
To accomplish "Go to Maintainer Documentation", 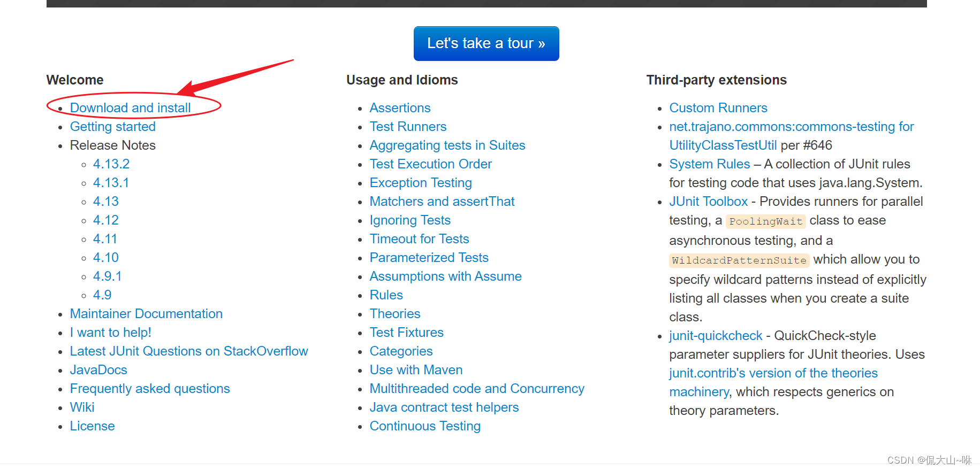I will tap(146, 314).
